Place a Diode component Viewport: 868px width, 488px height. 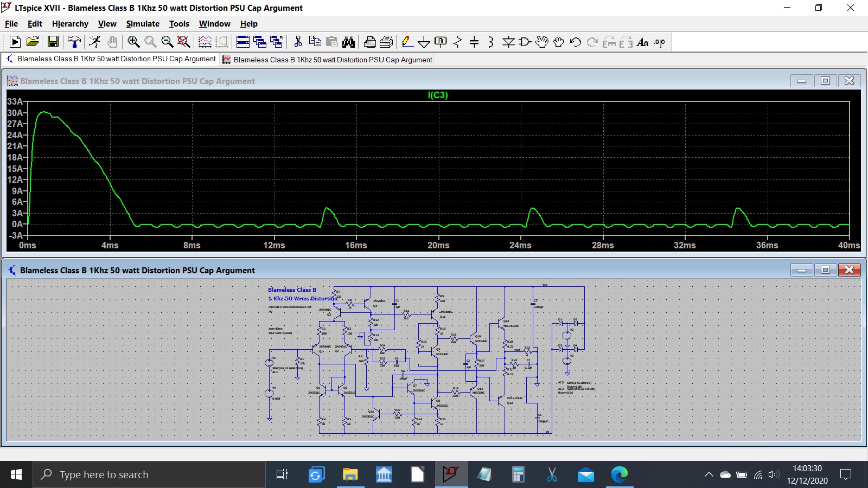508,42
